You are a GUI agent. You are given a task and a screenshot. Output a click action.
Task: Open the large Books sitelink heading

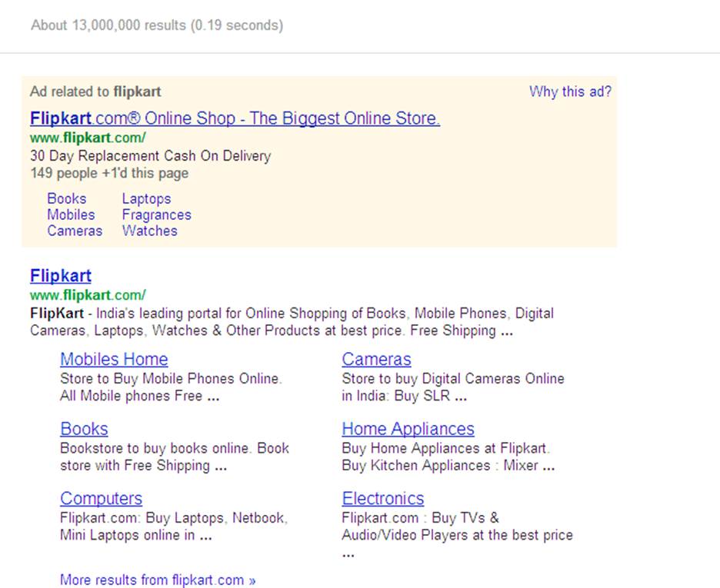click(84, 429)
